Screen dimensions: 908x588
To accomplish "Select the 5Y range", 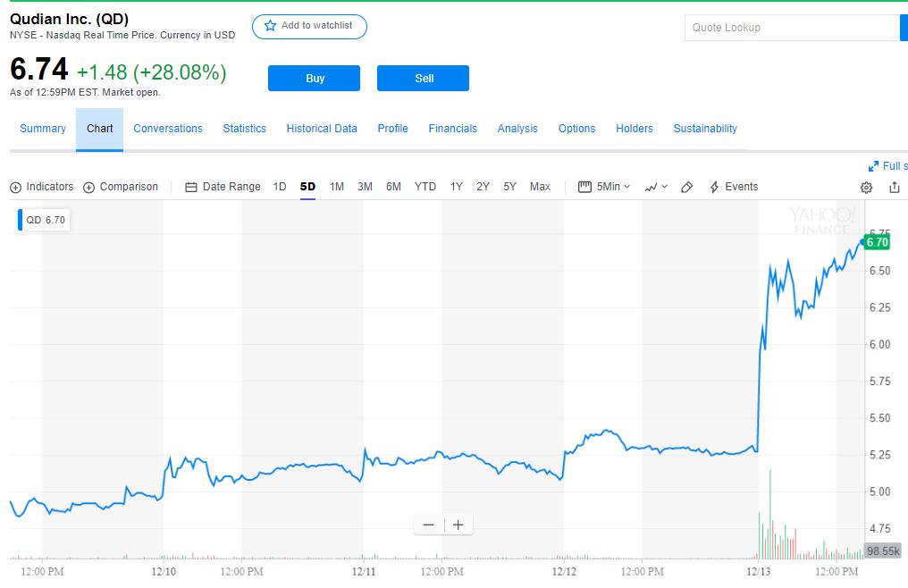I will pos(509,187).
